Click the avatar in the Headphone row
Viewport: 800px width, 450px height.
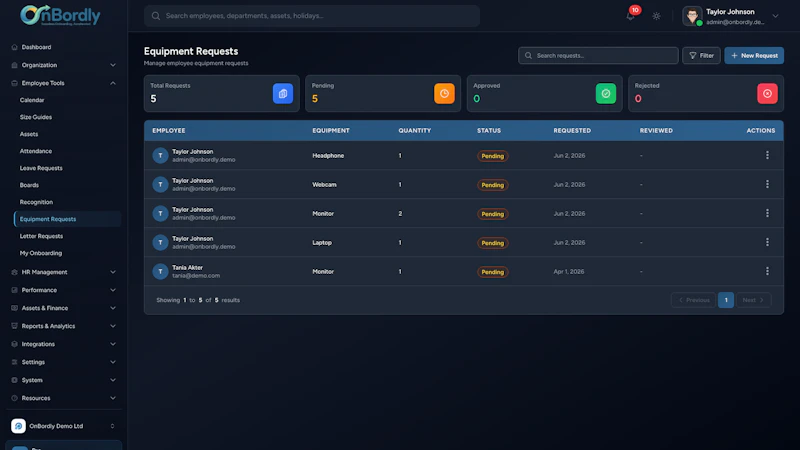tap(160, 156)
